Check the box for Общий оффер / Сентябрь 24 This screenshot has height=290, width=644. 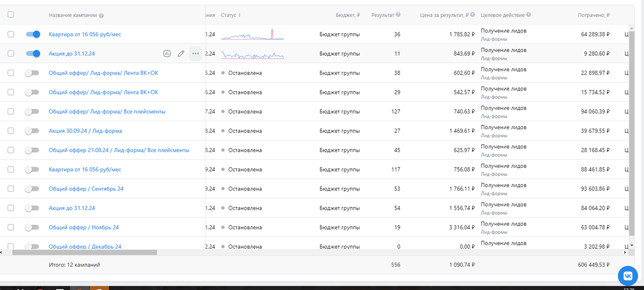(x=11, y=189)
